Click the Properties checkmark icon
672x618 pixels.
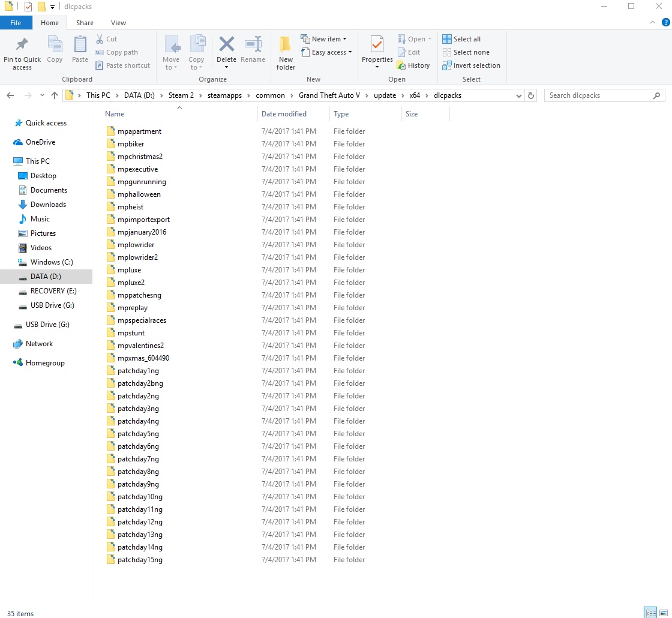[x=377, y=44]
